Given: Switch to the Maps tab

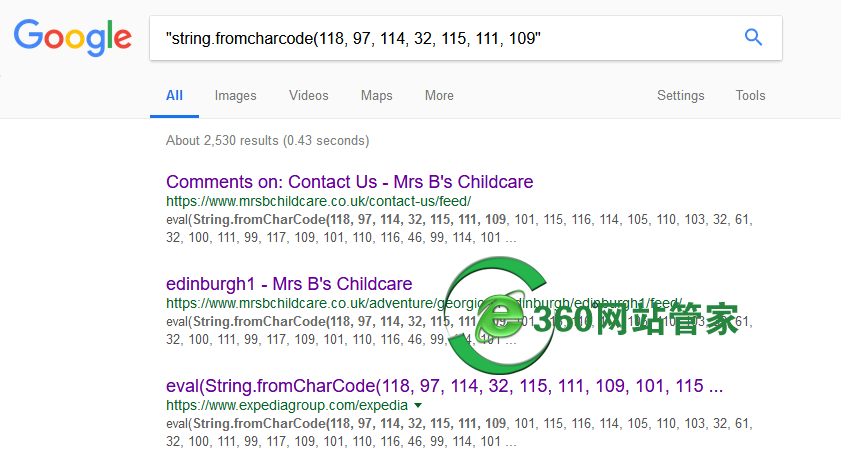Looking at the screenshot, I should click(x=377, y=95).
